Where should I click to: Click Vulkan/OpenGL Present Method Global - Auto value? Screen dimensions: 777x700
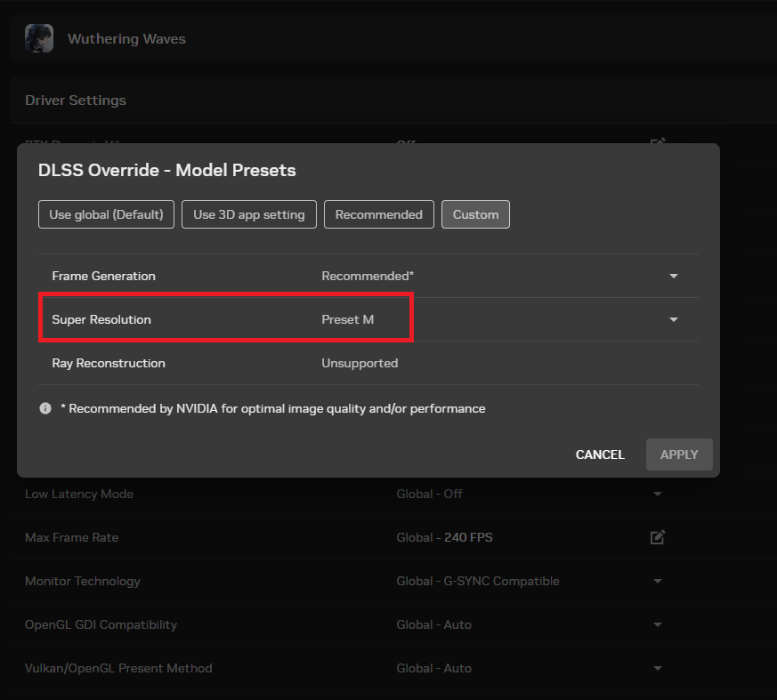(433, 668)
